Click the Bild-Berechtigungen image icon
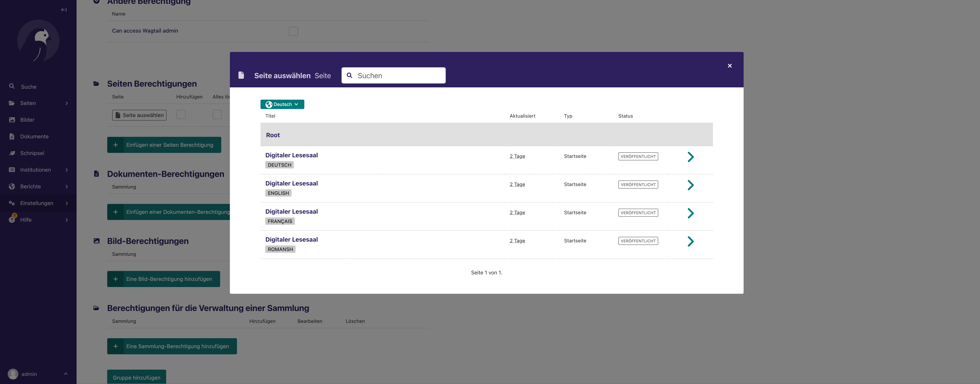Image resolution: width=980 pixels, height=384 pixels. (96, 241)
